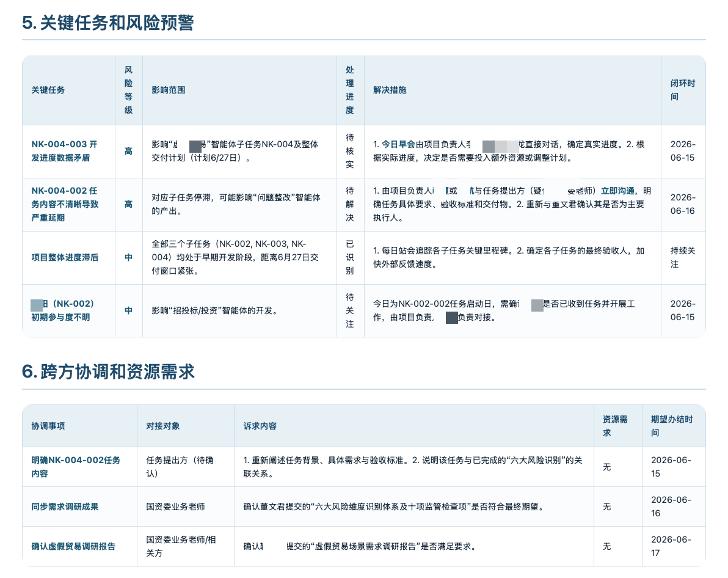The height and width of the screenshot is (578, 728).
Task: Click '高' risk level in NK-004-002 row
Action: (x=129, y=204)
